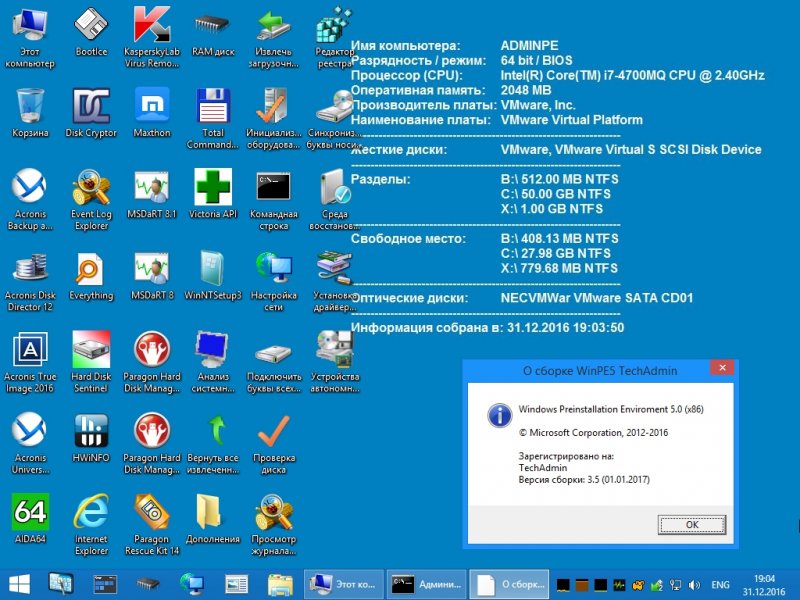Open the clock showing 19:04
The width and height of the screenshot is (800, 600).
[764, 585]
